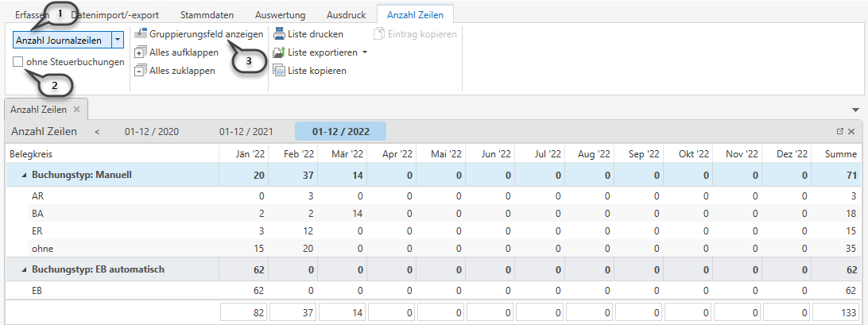Click the Alles aufklappen plus icon
Screen dimensions: 868x325
[141, 52]
